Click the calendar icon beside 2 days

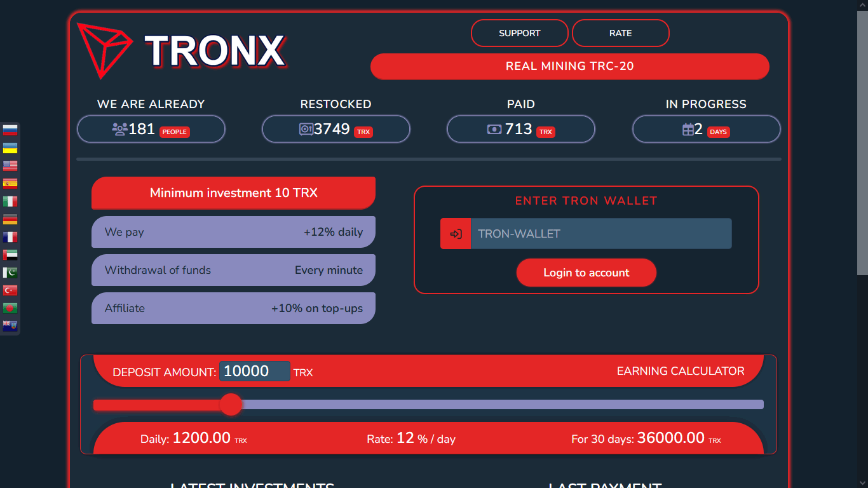pyautogui.click(x=688, y=130)
